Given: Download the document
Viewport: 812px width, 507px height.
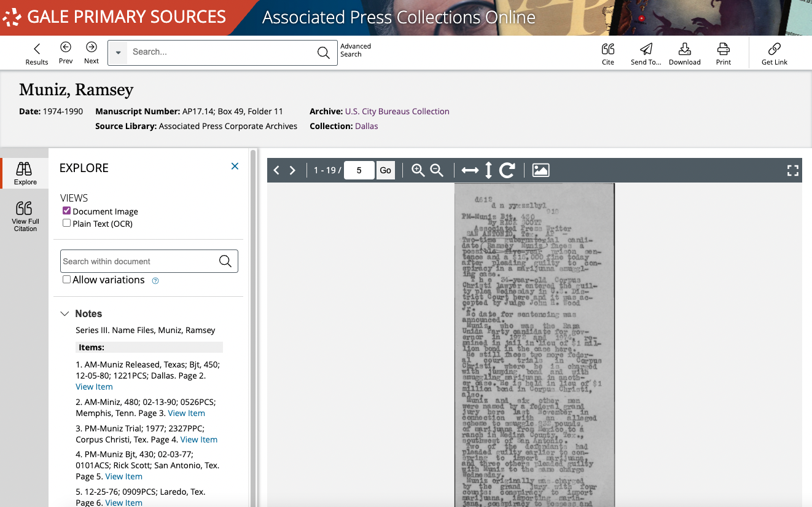Looking at the screenshot, I should [685, 53].
